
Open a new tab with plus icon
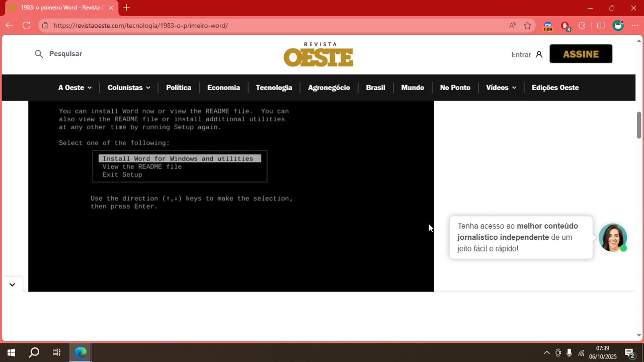point(127,8)
